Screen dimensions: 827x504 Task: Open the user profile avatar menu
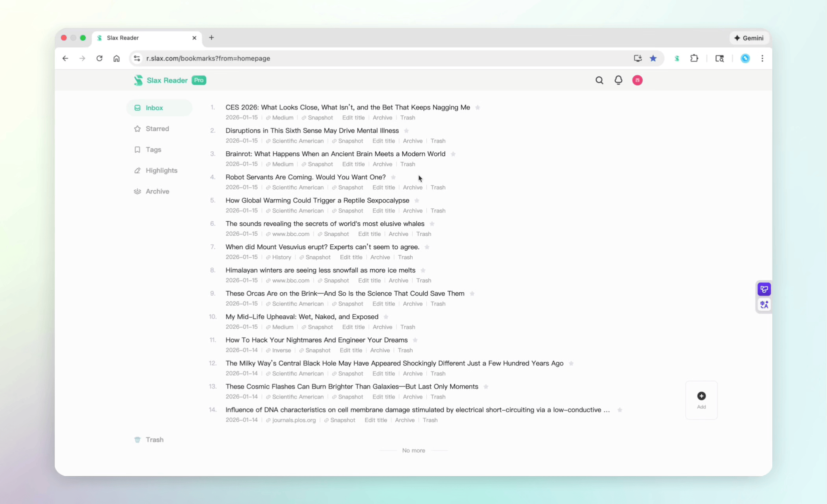coord(637,80)
